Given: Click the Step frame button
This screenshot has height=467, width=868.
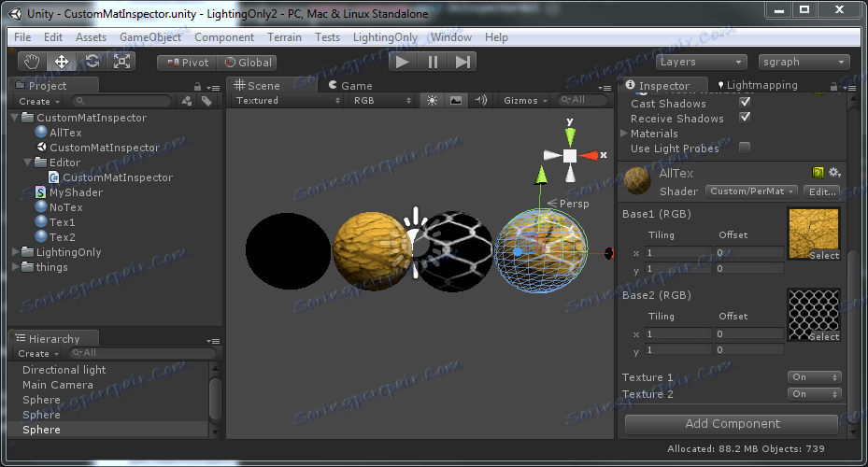Looking at the screenshot, I should (462, 62).
